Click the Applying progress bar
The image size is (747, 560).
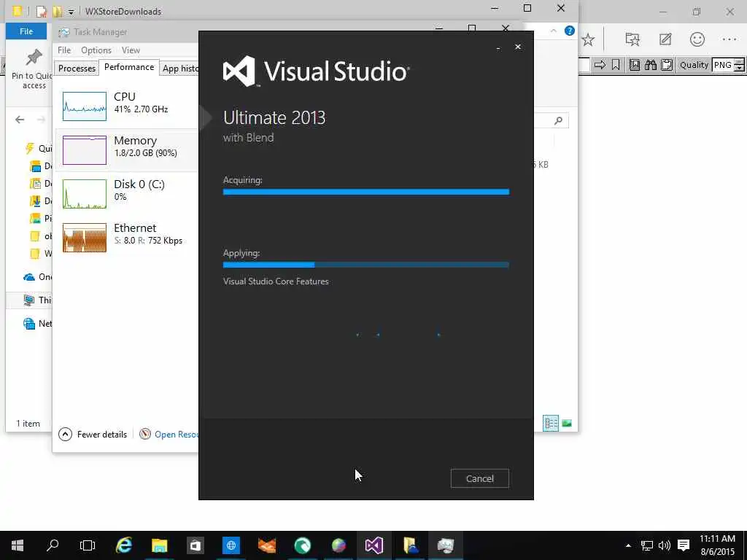(x=366, y=265)
